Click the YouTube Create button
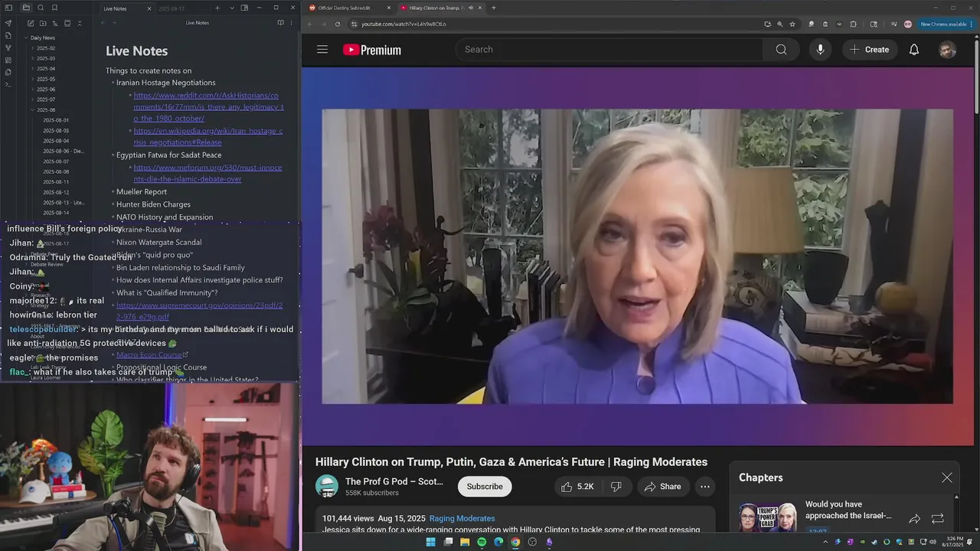 click(x=870, y=50)
